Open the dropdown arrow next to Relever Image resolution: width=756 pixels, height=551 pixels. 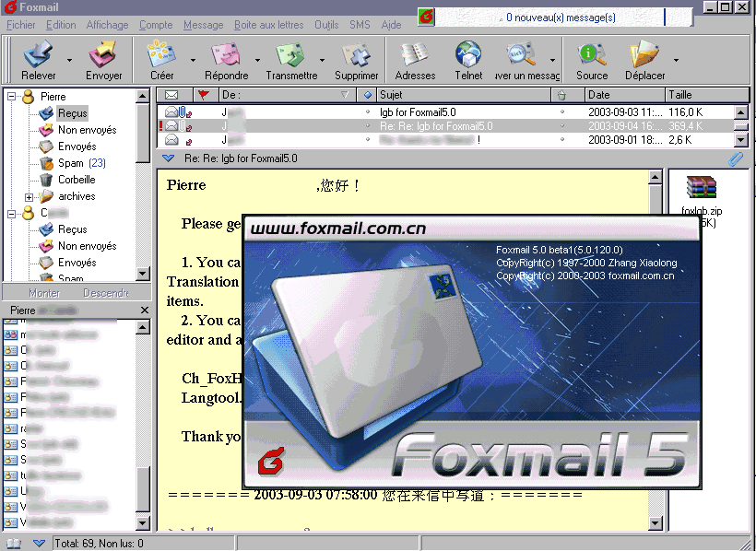pyautogui.click(x=69, y=60)
